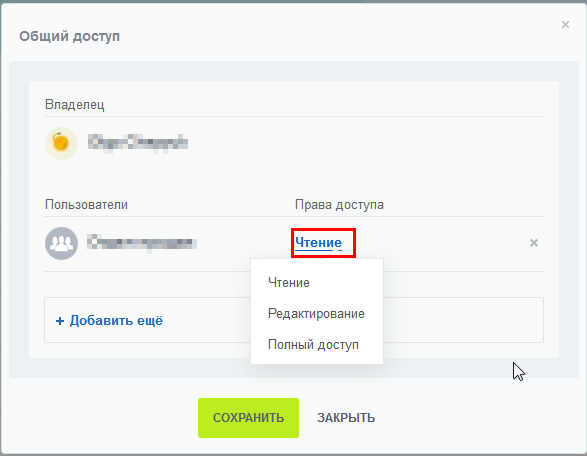Select Чтение in the permissions menu
587x456 pixels.
tap(289, 282)
